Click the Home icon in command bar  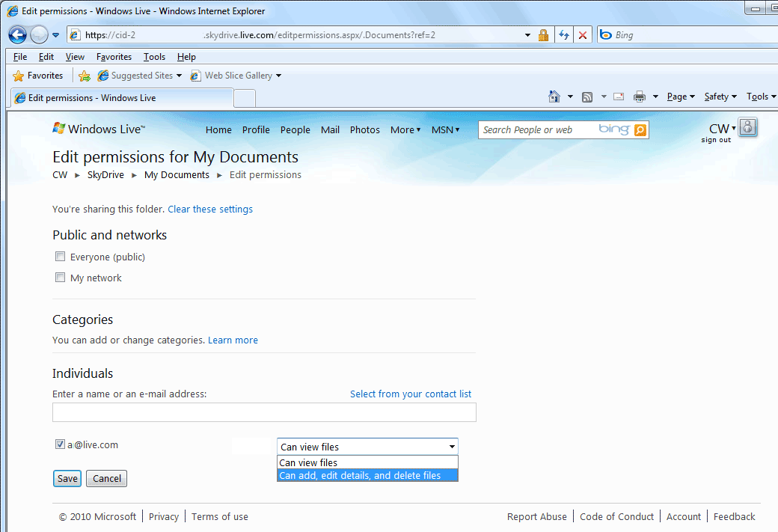tap(554, 97)
